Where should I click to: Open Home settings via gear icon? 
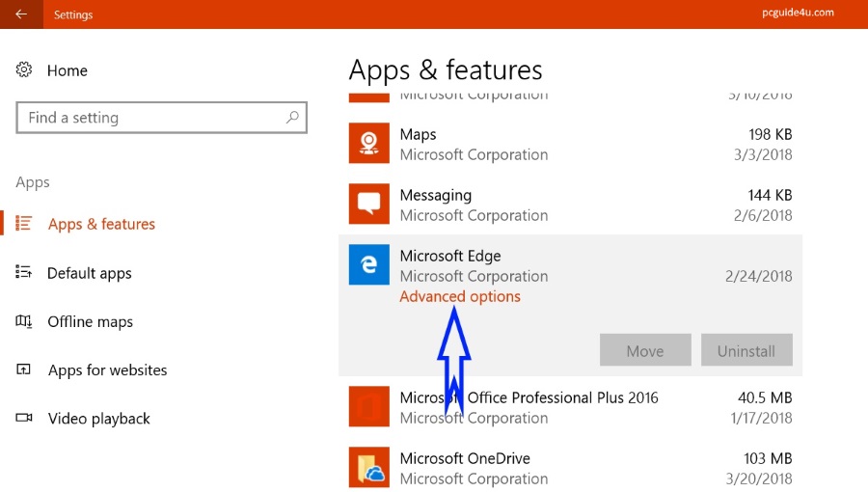pos(24,70)
